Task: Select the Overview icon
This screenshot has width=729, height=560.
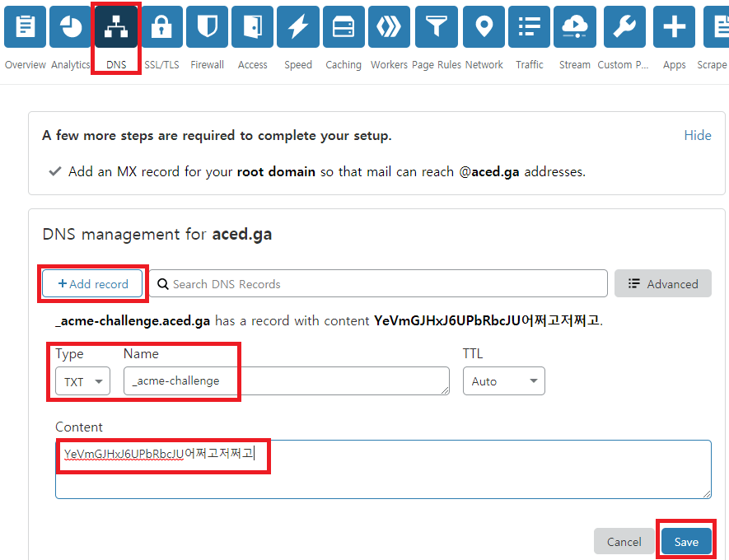Action: pos(25,27)
